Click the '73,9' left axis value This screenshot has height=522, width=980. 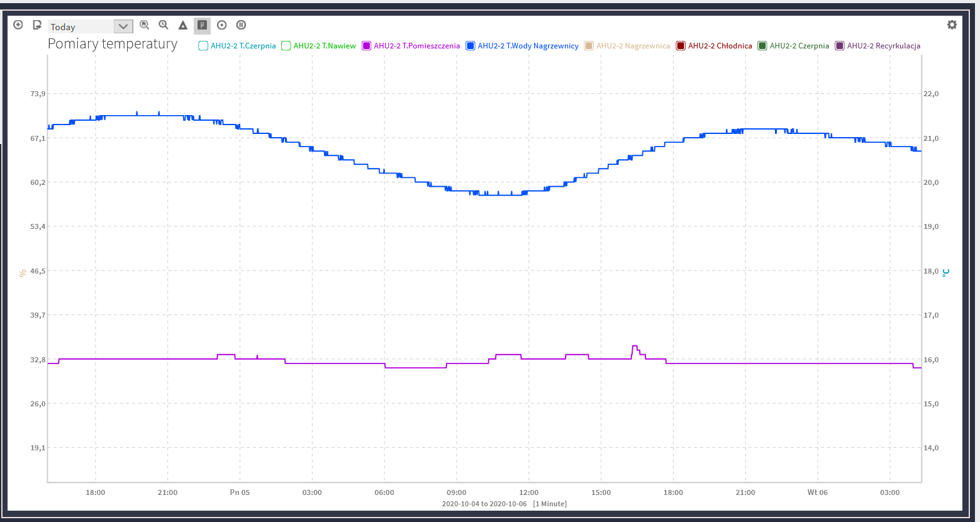(x=38, y=94)
